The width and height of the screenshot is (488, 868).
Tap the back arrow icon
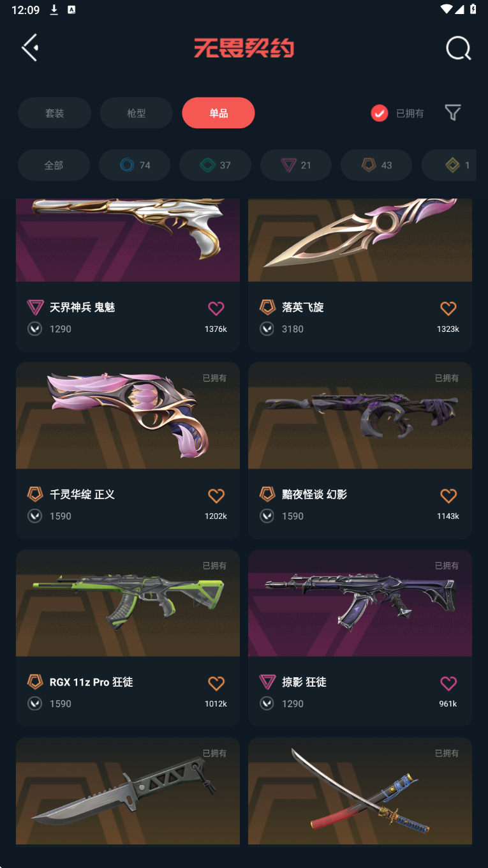click(x=30, y=48)
